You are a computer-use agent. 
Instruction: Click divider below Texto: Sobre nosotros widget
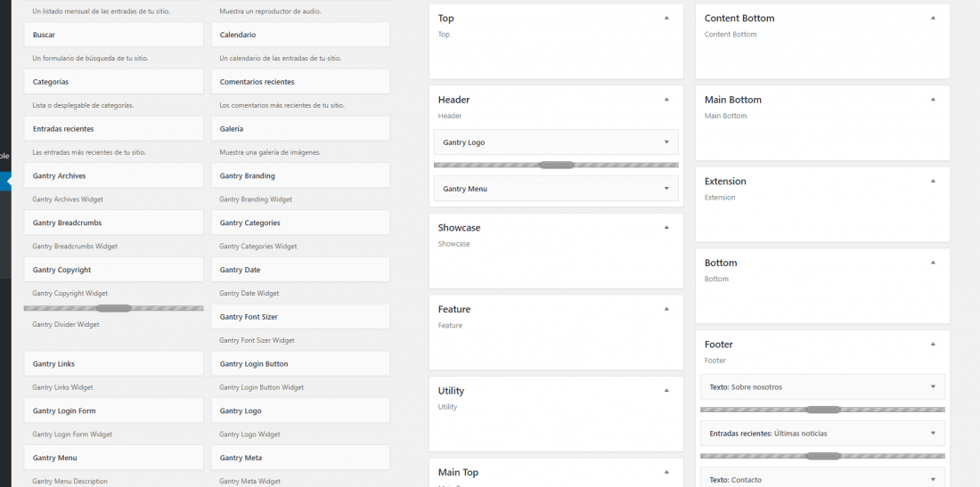coord(822,410)
